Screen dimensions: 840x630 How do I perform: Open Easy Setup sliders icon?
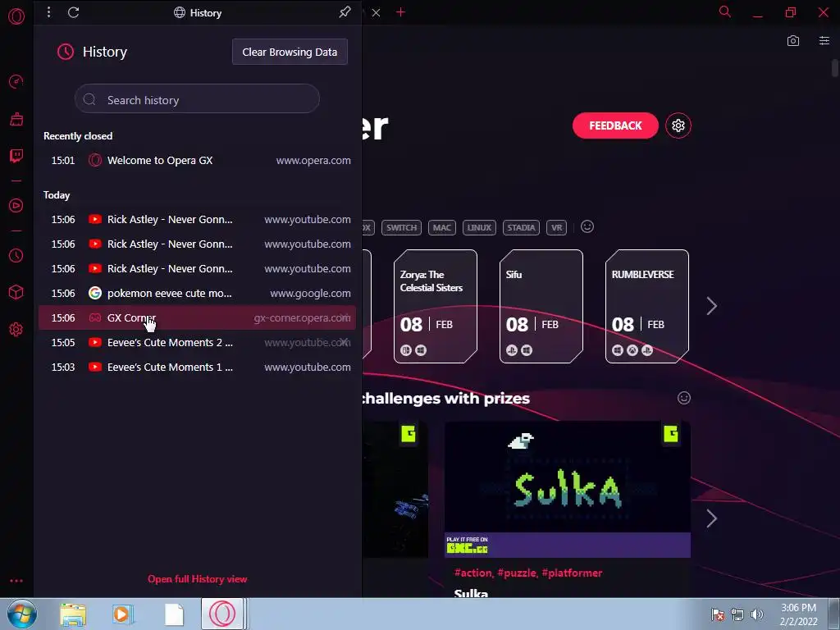click(824, 41)
